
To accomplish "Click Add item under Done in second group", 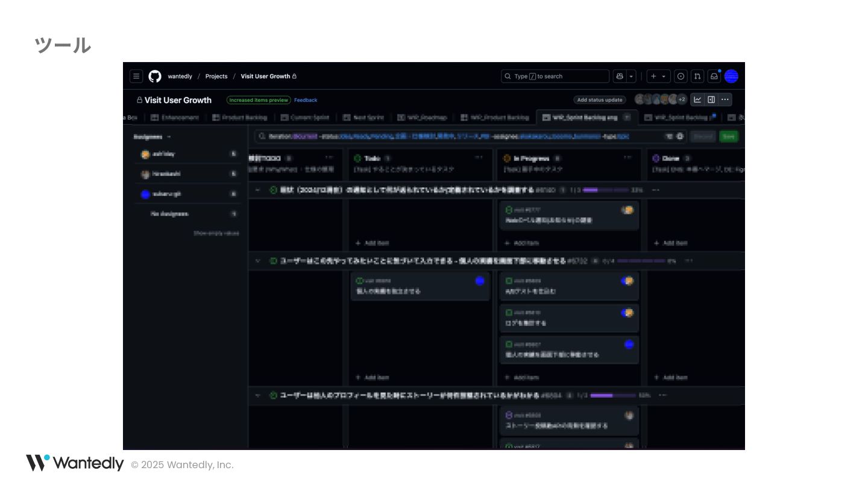I will click(x=670, y=377).
